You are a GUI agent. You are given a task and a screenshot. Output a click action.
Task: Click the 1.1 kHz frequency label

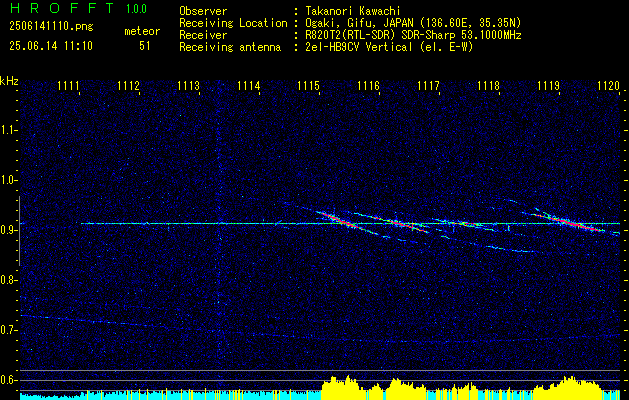8,130
